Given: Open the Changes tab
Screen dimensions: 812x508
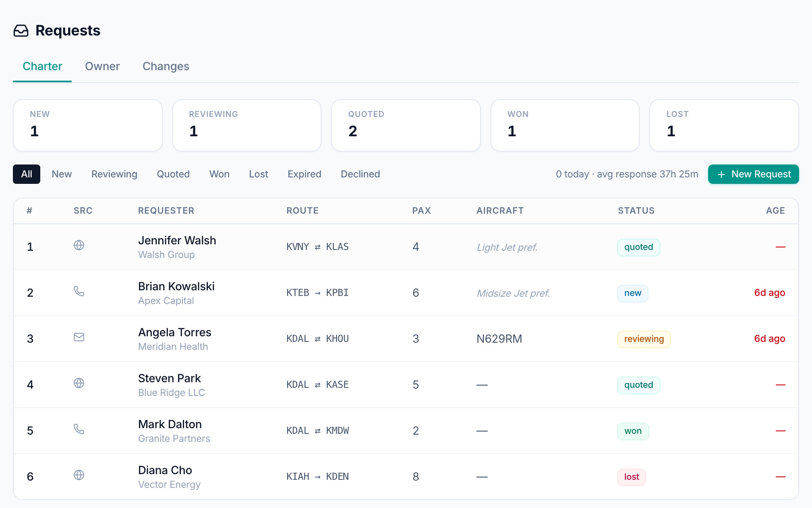Looking at the screenshot, I should click(166, 66).
